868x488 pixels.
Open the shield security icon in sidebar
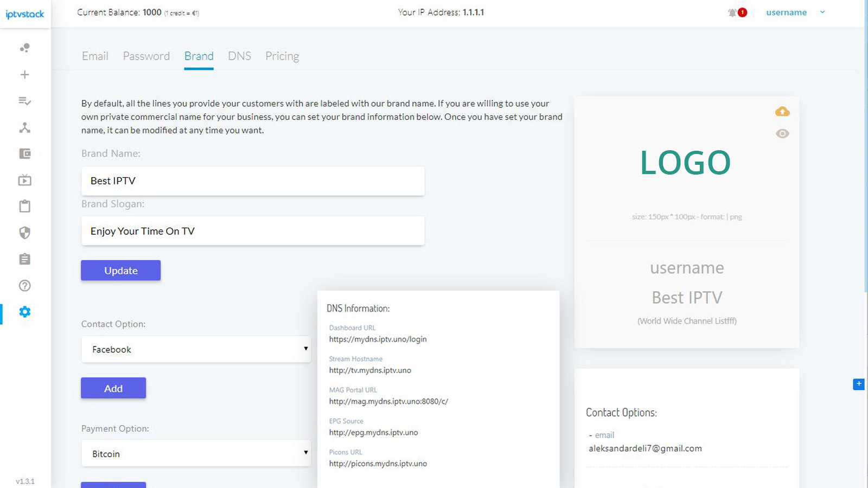[24, 233]
